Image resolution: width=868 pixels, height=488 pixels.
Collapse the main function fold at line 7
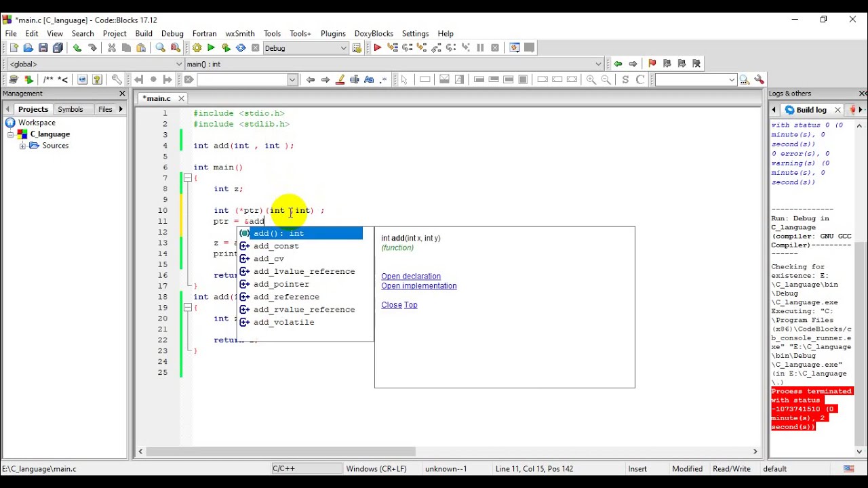click(x=187, y=178)
